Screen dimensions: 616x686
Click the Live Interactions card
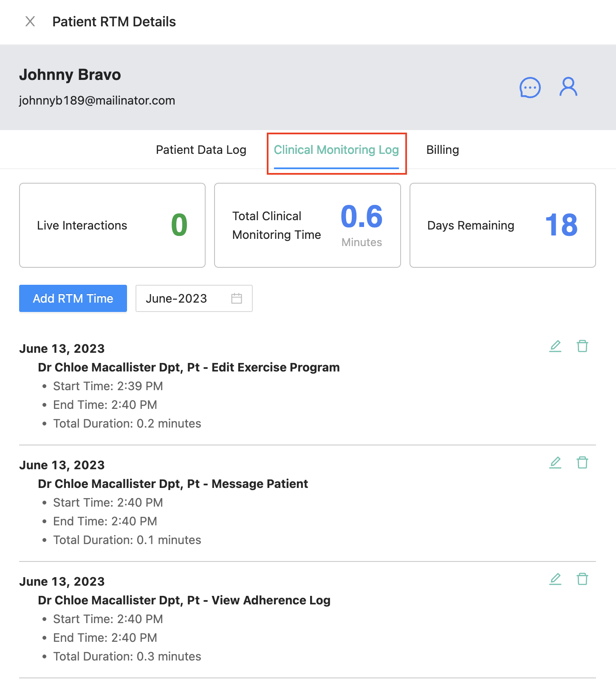click(112, 225)
